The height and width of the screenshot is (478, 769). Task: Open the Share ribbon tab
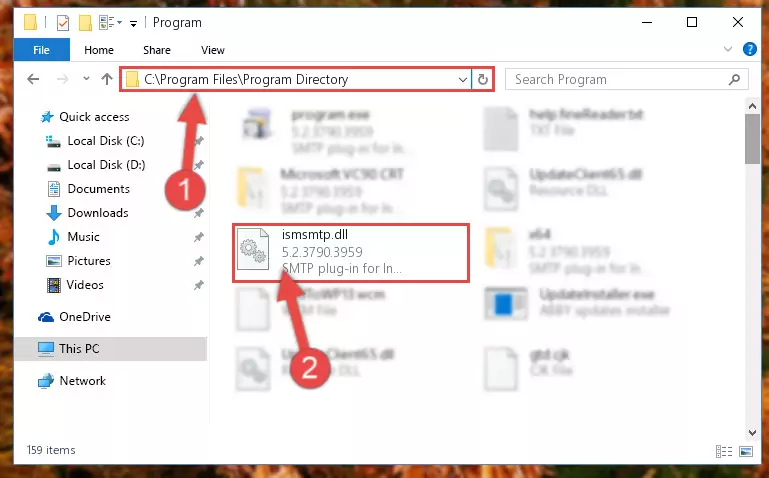pos(157,50)
